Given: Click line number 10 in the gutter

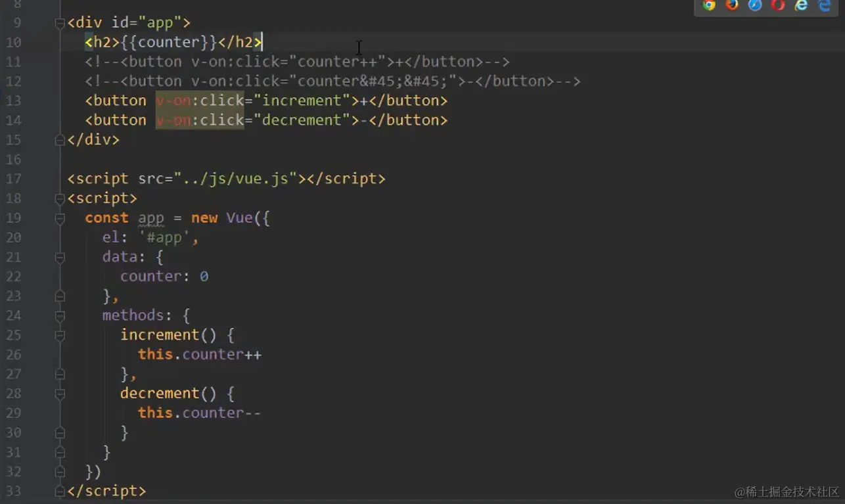Looking at the screenshot, I should click(14, 43).
